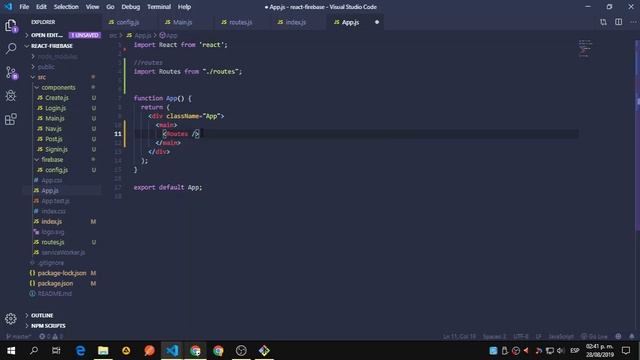
Task: Click the feedback smiley in status bar
Action: pyautogui.click(x=618, y=336)
